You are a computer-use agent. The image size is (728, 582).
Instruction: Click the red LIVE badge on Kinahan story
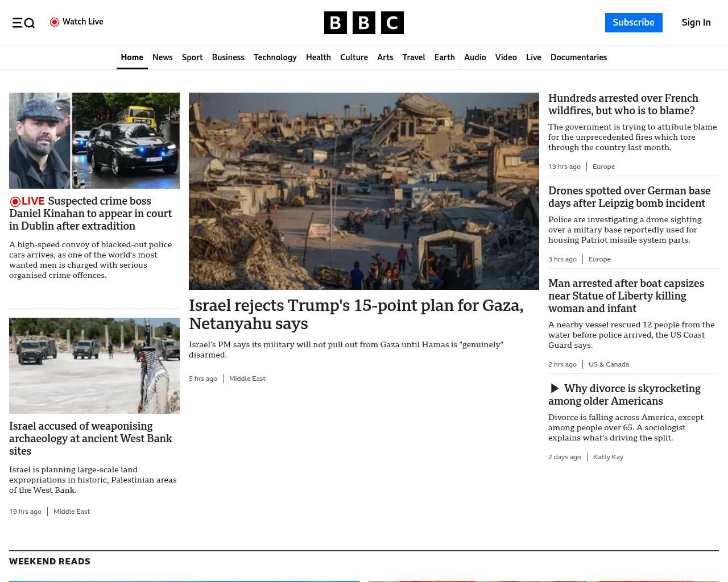tap(27, 201)
